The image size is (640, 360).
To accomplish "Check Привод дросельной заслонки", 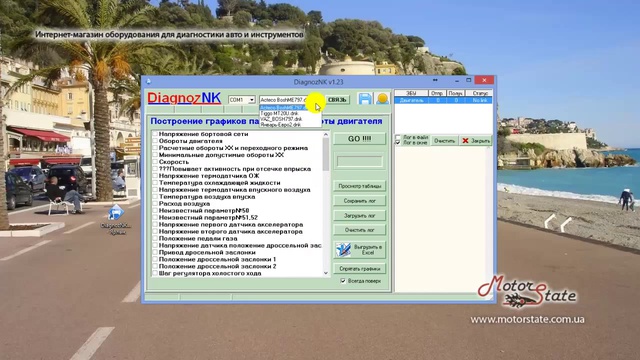I will pos(155,252).
